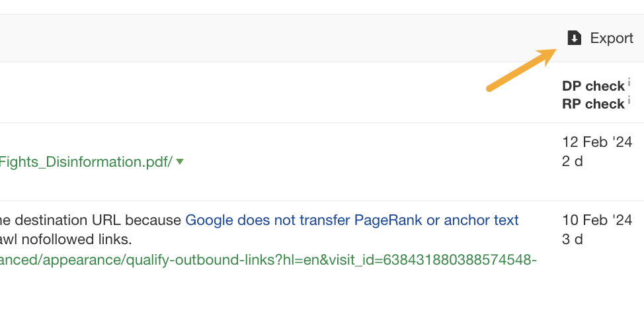Sort by the RP check column header
This screenshot has height=311, width=644.
592,104
